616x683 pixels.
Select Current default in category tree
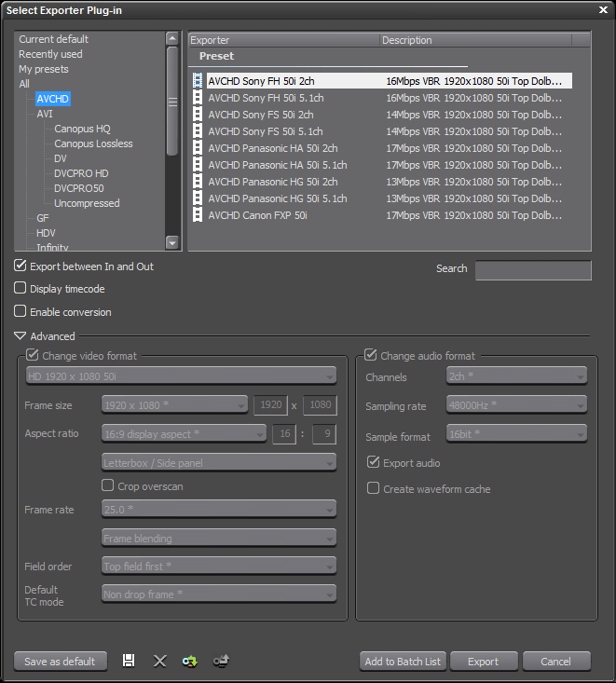53,39
